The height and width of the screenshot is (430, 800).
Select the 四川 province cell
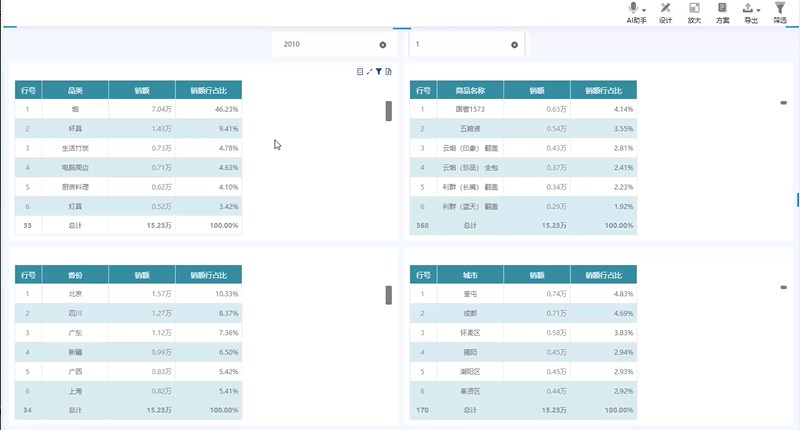pyautogui.click(x=75, y=313)
